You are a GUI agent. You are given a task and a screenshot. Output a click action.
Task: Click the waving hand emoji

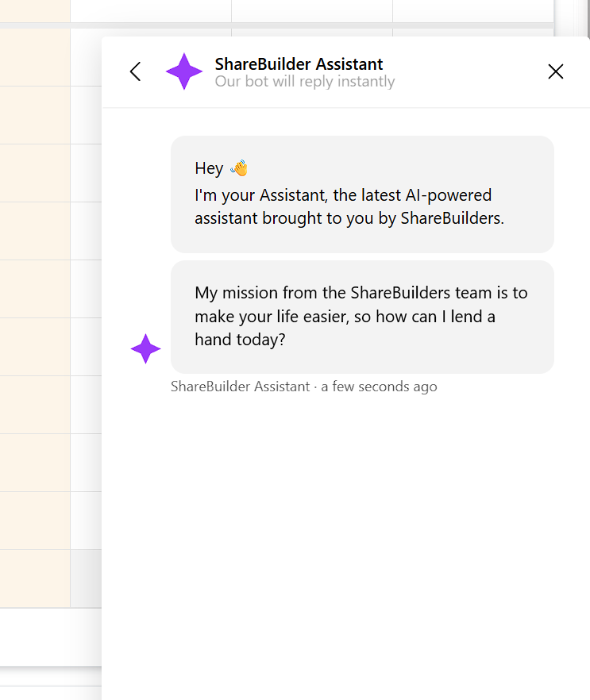click(239, 168)
